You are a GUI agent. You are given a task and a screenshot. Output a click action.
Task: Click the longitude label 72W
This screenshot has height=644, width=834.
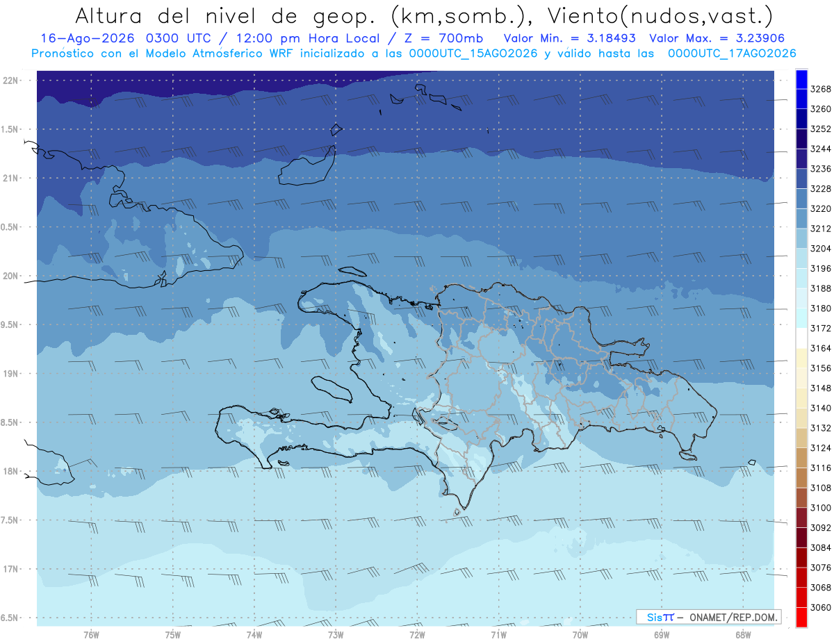coord(417,635)
